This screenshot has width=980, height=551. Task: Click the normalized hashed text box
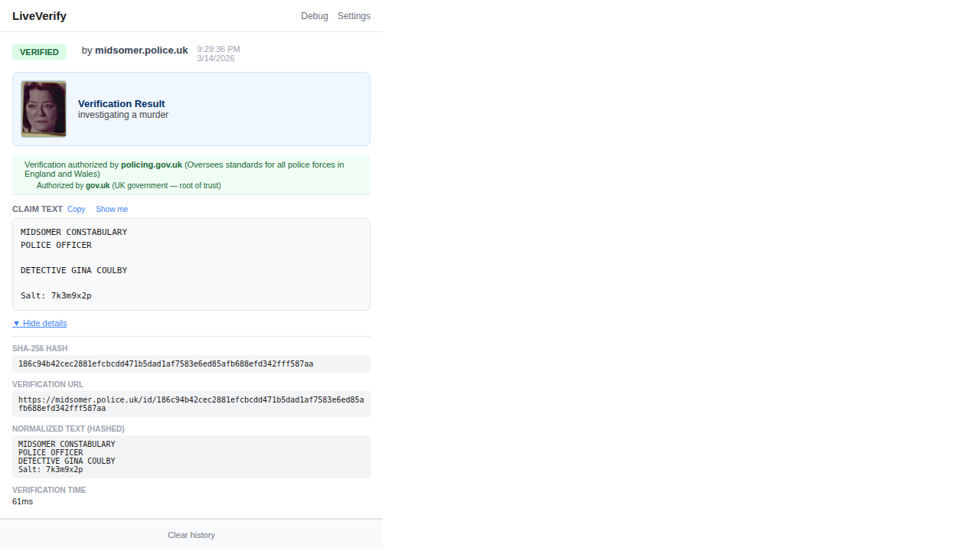click(191, 456)
